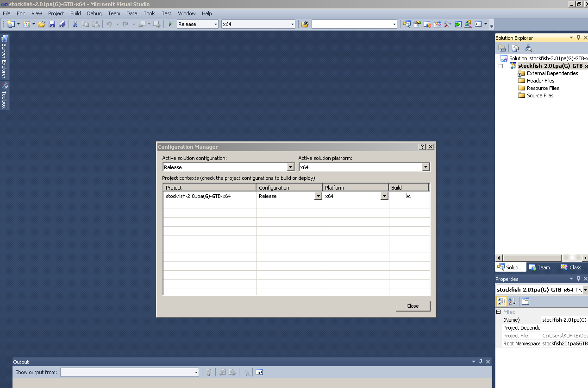Click Clear All icon in Output panel
Viewport: 588px width, 388px height.
[x=246, y=372]
